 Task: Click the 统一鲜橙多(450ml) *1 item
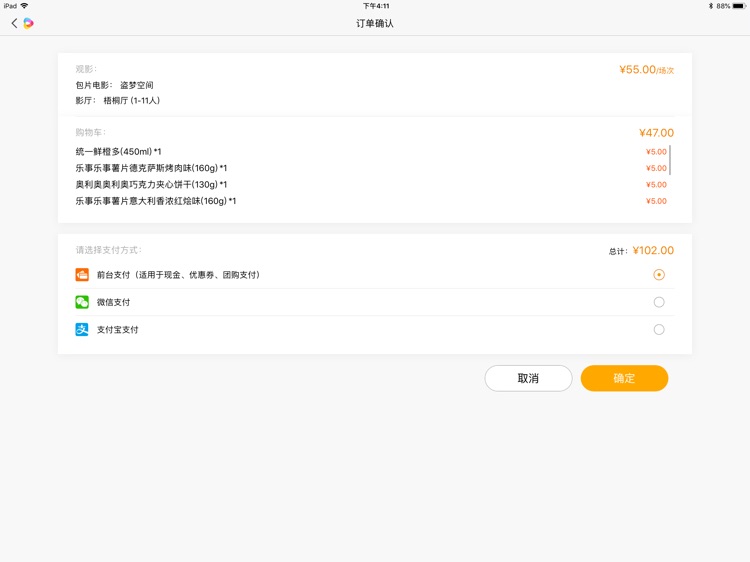coord(118,152)
